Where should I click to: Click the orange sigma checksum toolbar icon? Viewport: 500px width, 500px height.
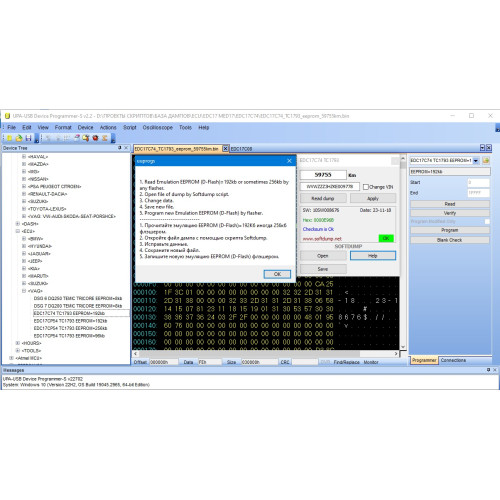(105, 138)
